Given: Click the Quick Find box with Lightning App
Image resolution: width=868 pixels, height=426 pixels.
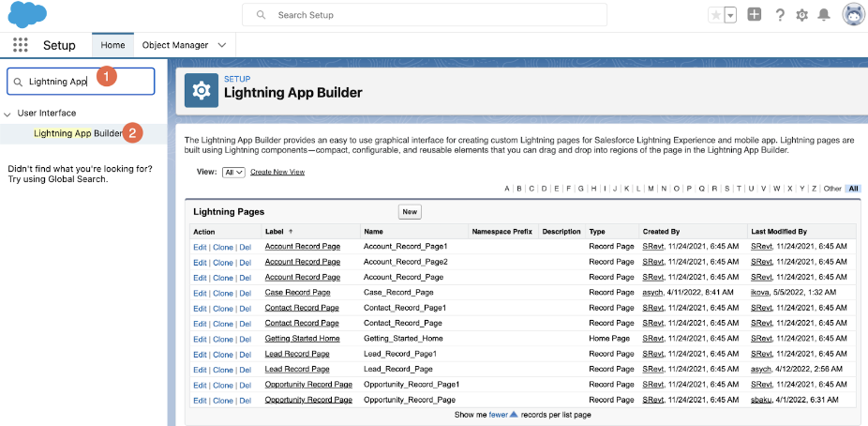Looking at the screenshot, I should click(81, 82).
